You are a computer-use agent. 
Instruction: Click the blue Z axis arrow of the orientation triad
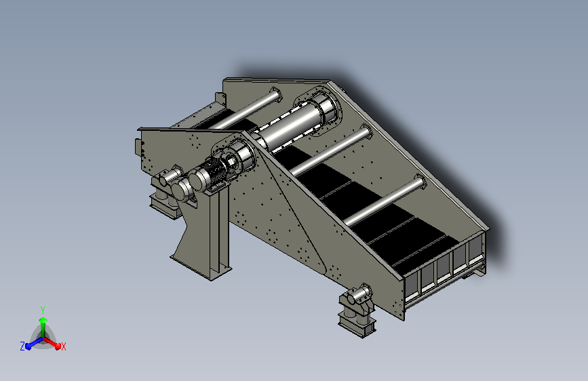pyautogui.click(x=34, y=343)
